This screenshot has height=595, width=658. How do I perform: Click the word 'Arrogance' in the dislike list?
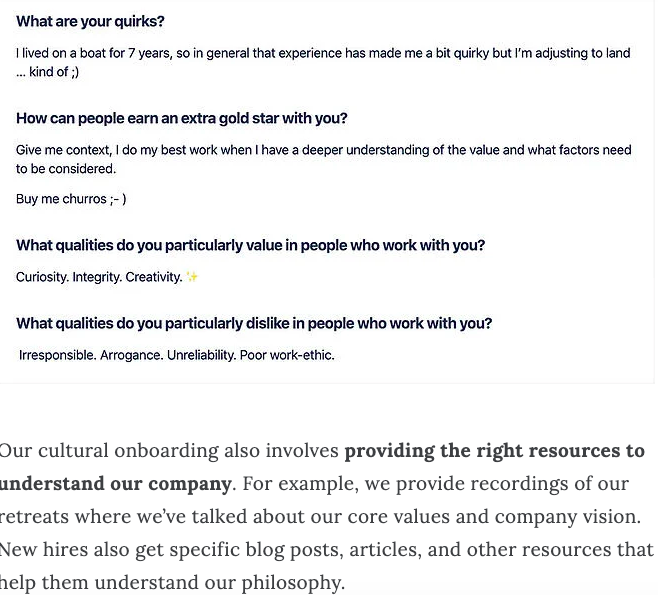(131, 355)
